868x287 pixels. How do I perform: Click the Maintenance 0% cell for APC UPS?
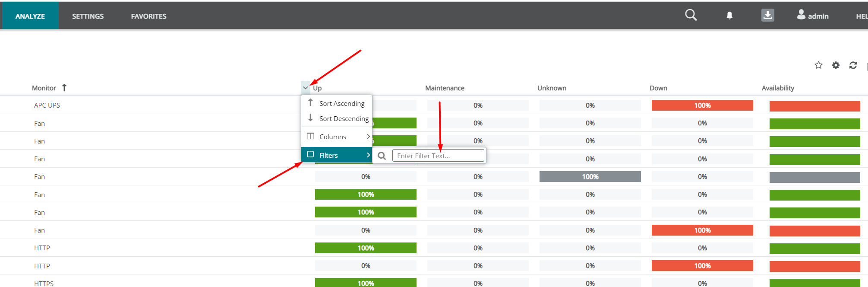[478, 105]
